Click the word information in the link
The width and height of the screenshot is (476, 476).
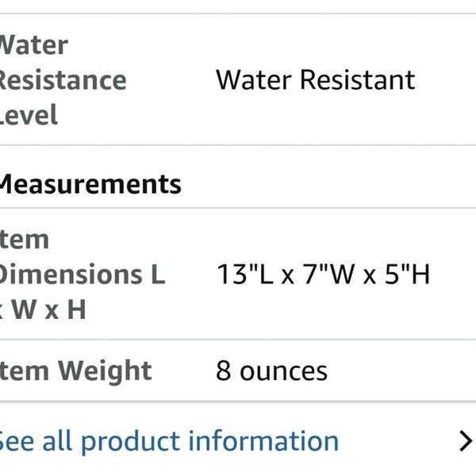[263, 441]
